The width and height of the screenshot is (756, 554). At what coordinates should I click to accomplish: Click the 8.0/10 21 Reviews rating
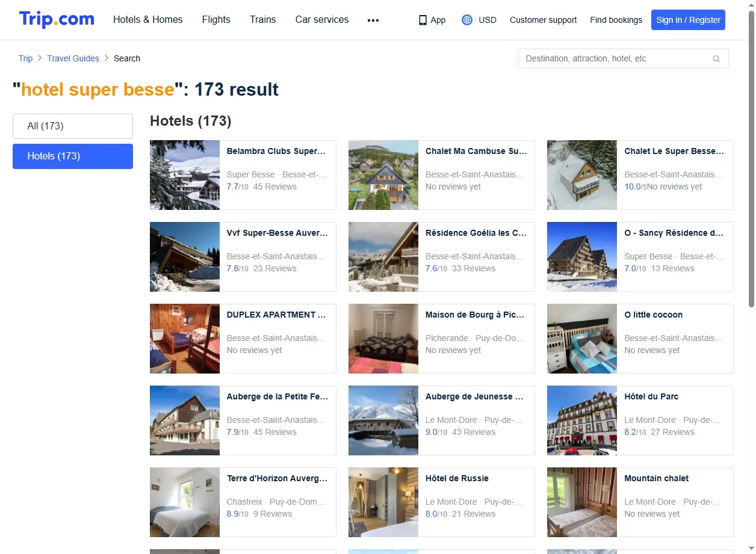pyautogui.click(x=460, y=514)
